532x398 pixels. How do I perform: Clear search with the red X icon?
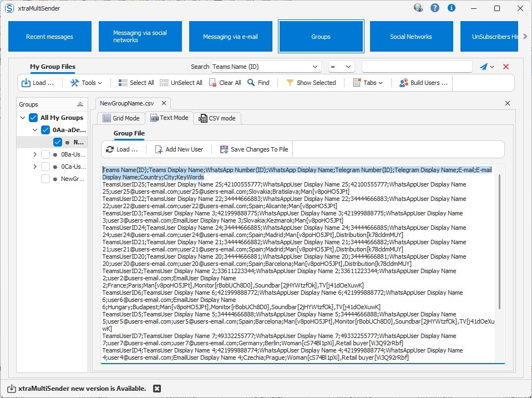pyautogui.click(x=506, y=67)
